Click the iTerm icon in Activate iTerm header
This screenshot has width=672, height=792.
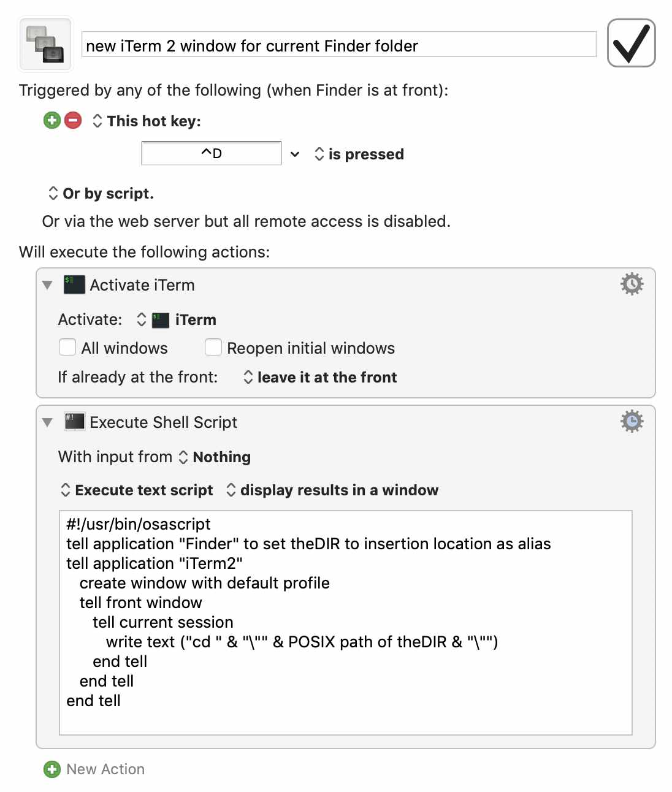tap(74, 284)
